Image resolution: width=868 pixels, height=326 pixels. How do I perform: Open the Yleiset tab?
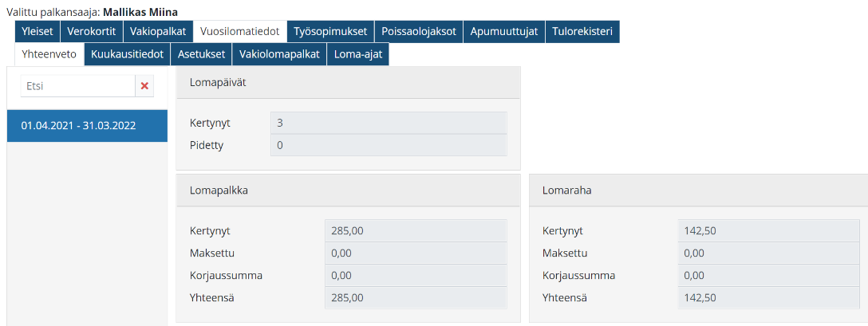tap(37, 31)
